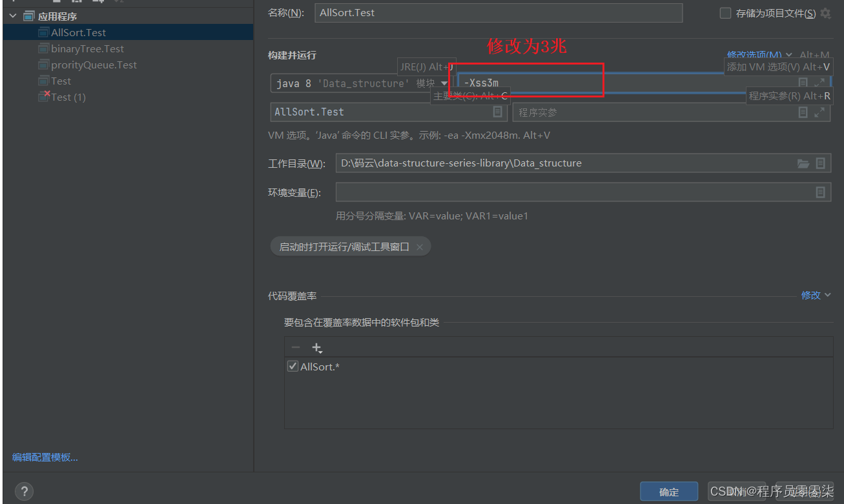Add coverage class with plus icon
Image resolution: width=844 pixels, height=504 pixels.
317,348
